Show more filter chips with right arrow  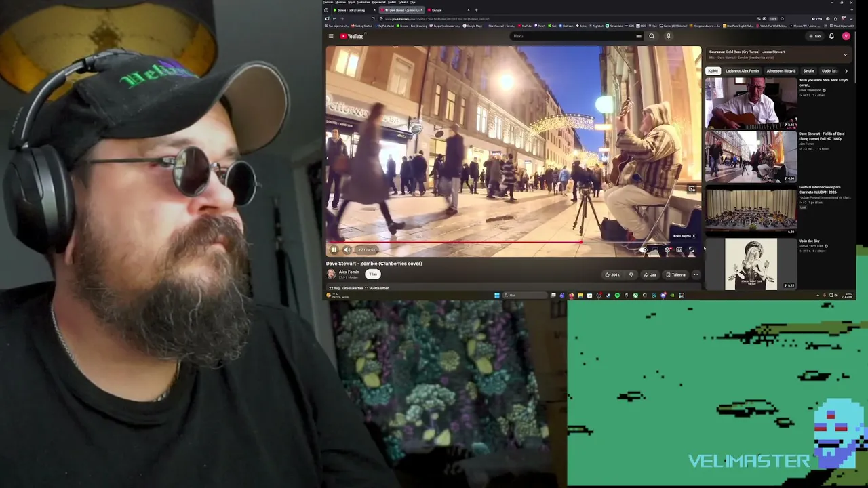[x=846, y=70]
